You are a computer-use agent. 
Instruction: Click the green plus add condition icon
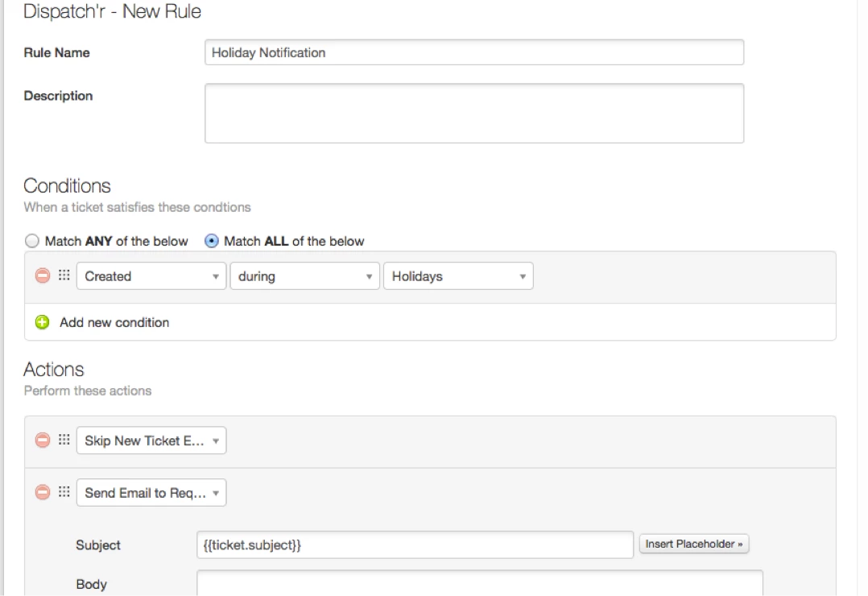(42, 322)
